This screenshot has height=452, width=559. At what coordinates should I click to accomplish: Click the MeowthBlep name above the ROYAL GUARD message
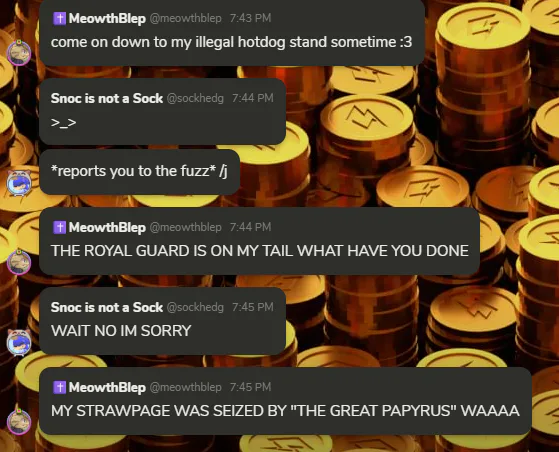[x=107, y=227]
